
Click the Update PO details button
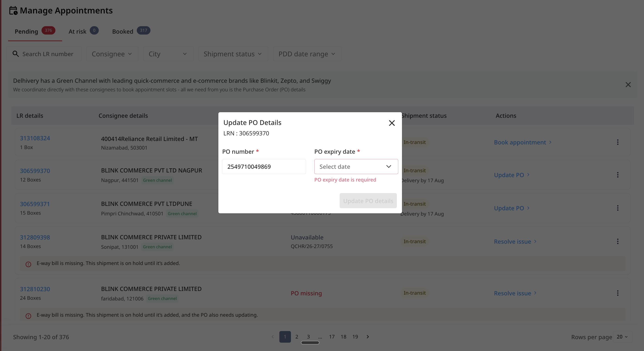pos(368,201)
